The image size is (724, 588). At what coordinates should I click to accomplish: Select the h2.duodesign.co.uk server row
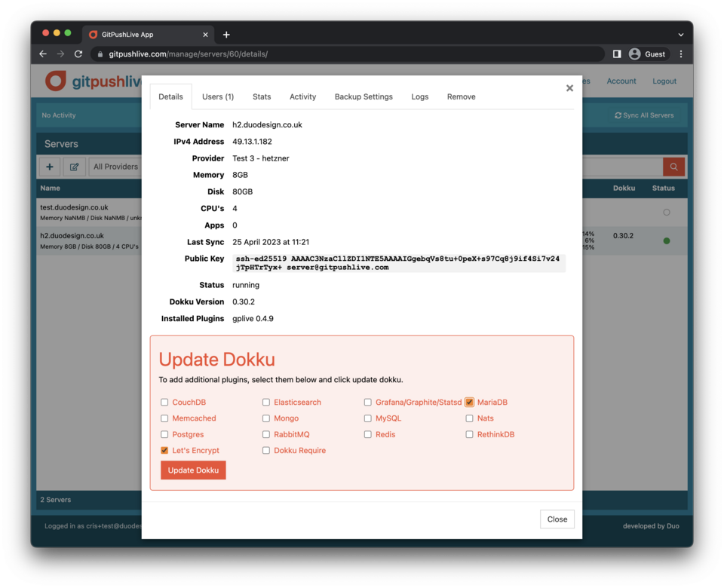tap(89, 240)
